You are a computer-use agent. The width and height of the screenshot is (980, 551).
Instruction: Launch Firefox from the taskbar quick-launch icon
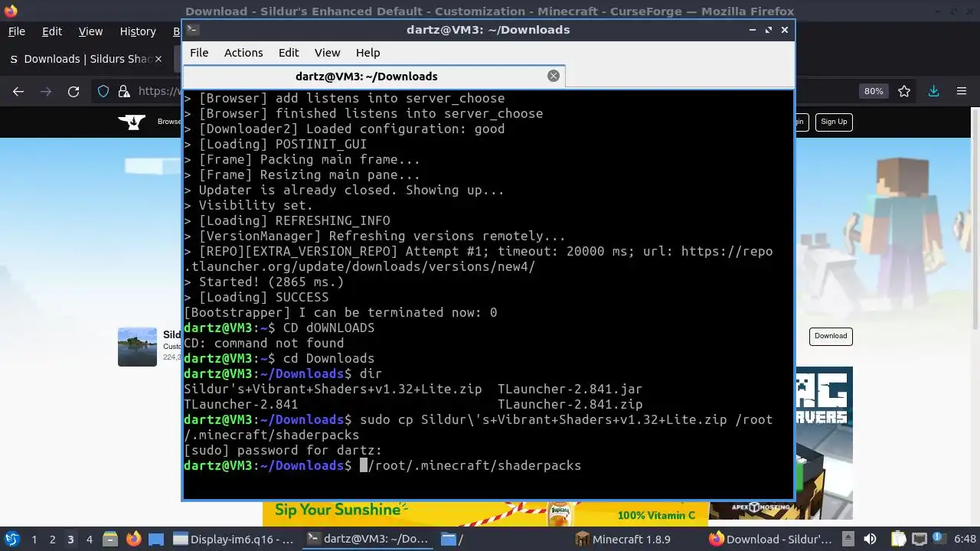pyautogui.click(x=133, y=539)
